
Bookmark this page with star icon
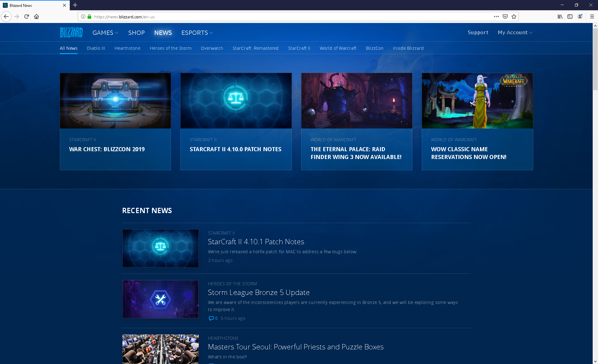click(x=514, y=16)
